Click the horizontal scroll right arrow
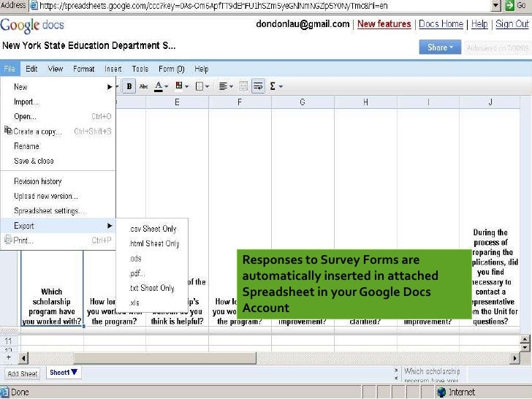This screenshot has height=399, width=532. click(515, 358)
